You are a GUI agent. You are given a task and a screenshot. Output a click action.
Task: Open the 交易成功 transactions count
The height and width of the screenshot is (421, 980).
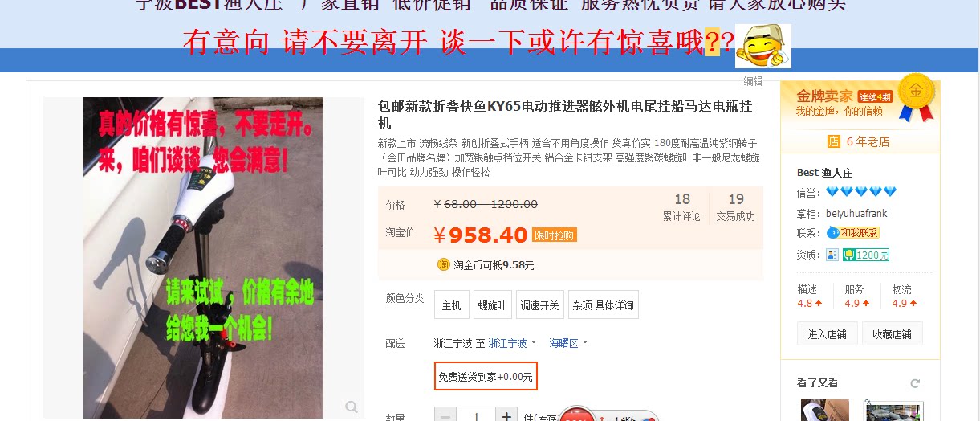pos(736,207)
